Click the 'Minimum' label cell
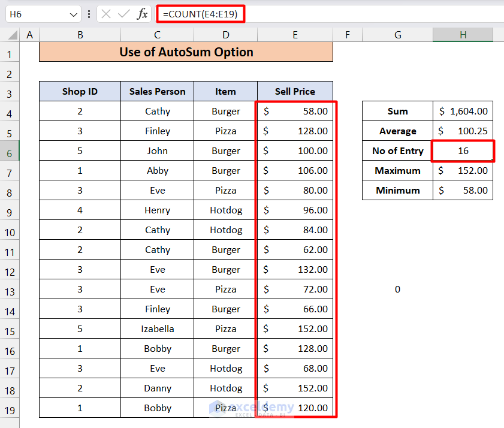 tap(397, 191)
